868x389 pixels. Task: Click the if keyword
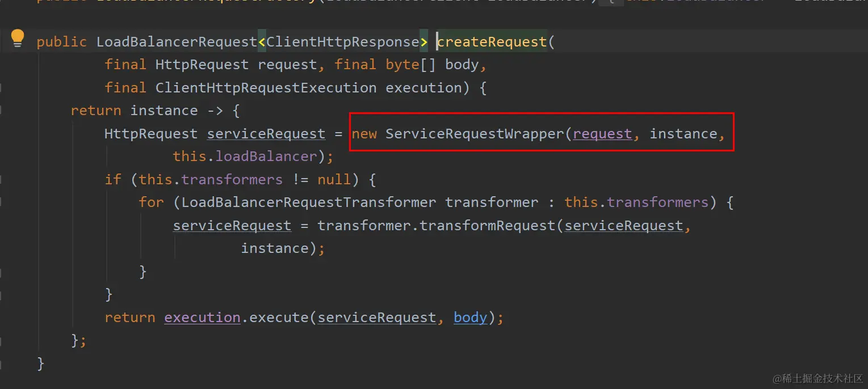(x=113, y=180)
